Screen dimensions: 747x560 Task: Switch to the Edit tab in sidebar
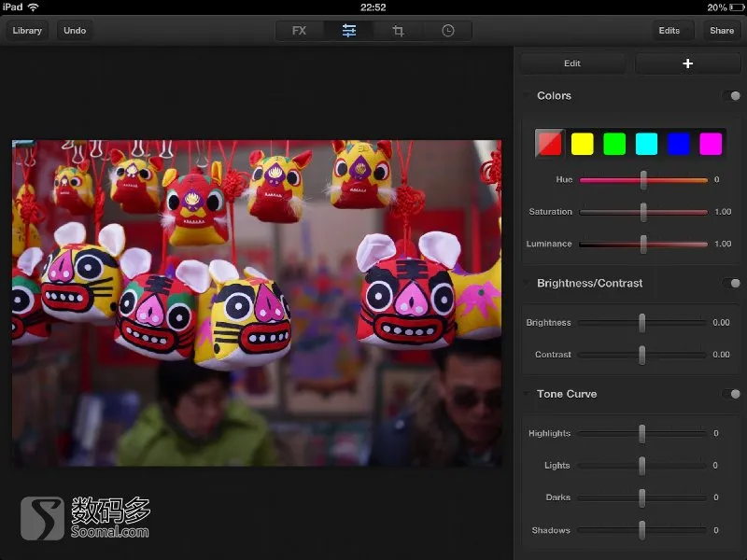(x=572, y=63)
